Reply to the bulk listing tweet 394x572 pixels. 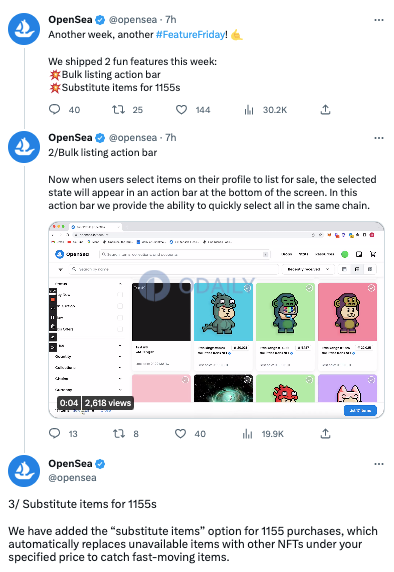pos(54,433)
